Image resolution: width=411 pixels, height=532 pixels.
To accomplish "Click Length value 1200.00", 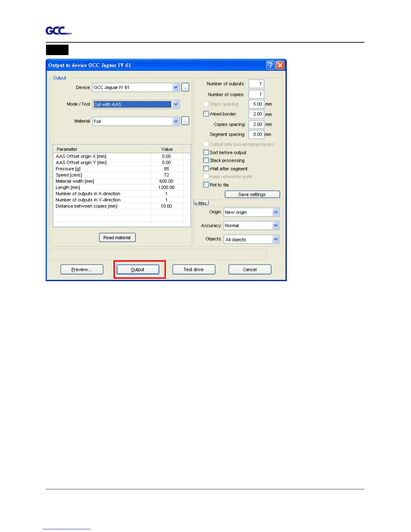I will (x=167, y=187).
